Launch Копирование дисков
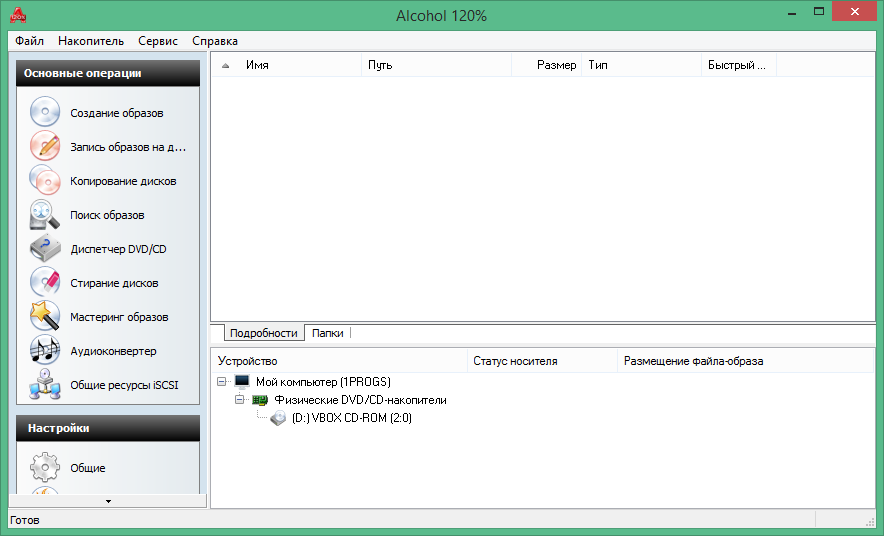This screenshot has height=536, width=884. [x=123, y=181]
